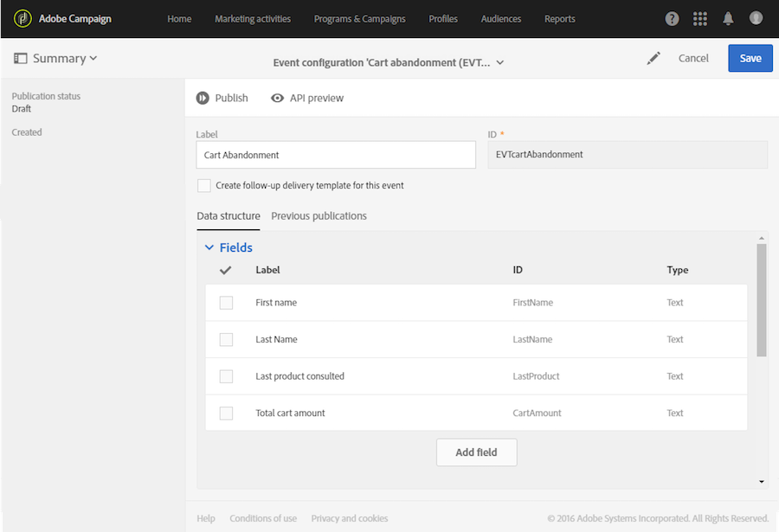Viewport: 779px width, 532px height.
Task: Click the Adobe Campaign logo icon
Action: [x=23, y=18]
